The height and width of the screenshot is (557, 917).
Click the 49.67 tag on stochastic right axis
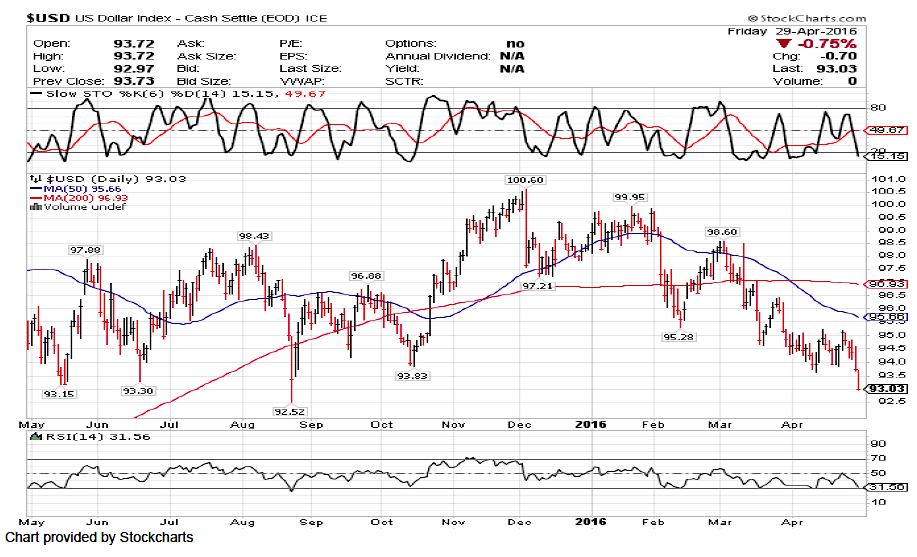click(887, 130)
